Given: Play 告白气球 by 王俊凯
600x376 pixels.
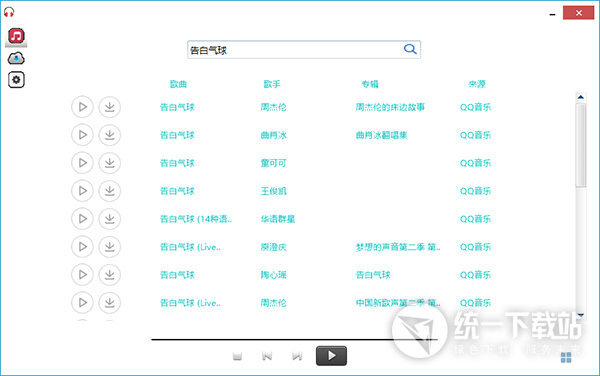Looking at the screenshot, I should pyautogui.click(x=82, y=190).
